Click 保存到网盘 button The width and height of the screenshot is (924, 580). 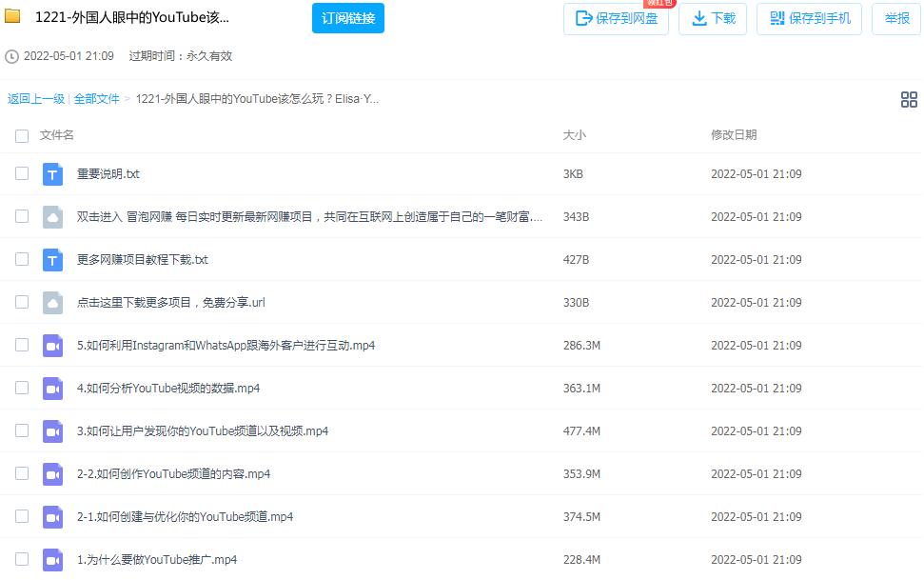(x=616, y=19)
